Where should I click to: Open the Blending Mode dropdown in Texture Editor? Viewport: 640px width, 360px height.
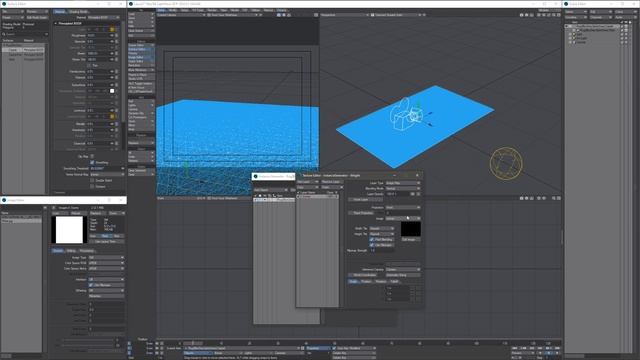(403, 188)
